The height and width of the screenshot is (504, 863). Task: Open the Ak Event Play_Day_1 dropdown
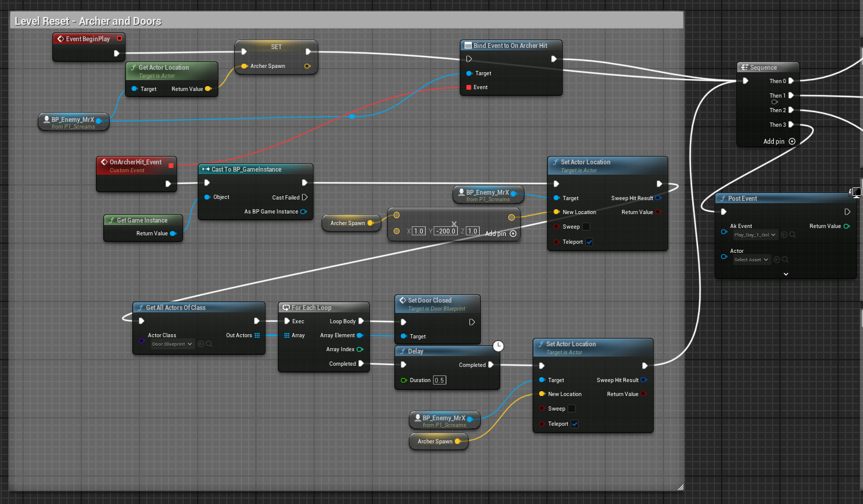pyautogui.click(x=756, y=235)
